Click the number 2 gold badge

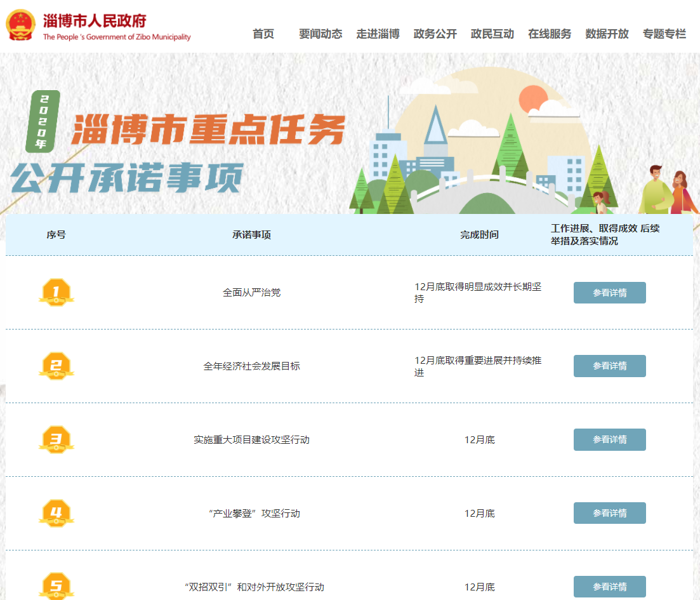(56, 366)
